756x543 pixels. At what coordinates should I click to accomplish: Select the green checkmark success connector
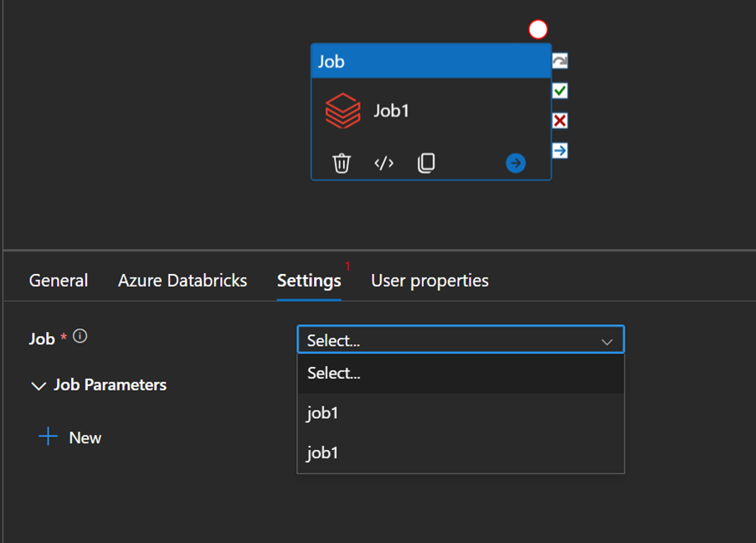560,90
